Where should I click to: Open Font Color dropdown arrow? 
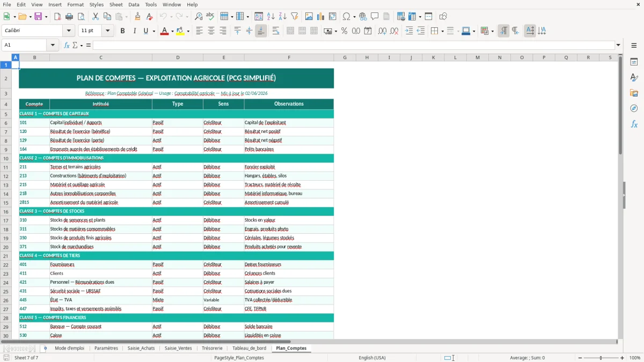pyautogui.click(x=173, y=31)
